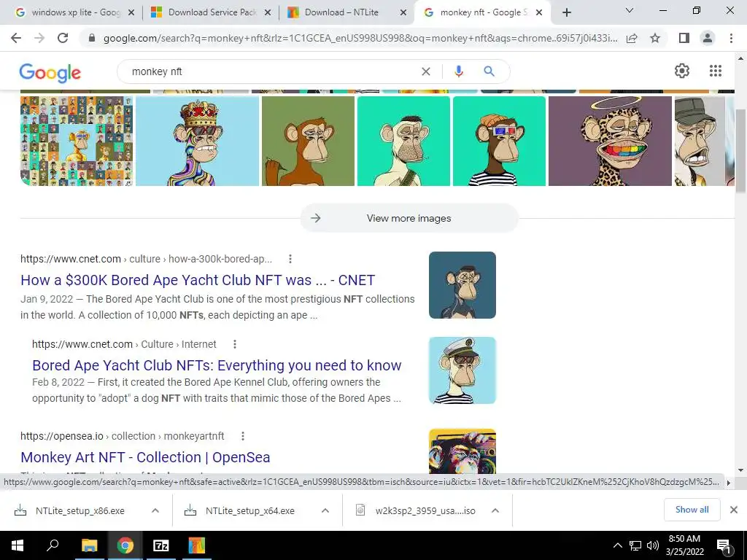Open network status tray icon
Image resolution: width=747 pixels, height=560 pixels.
[635, 545]
